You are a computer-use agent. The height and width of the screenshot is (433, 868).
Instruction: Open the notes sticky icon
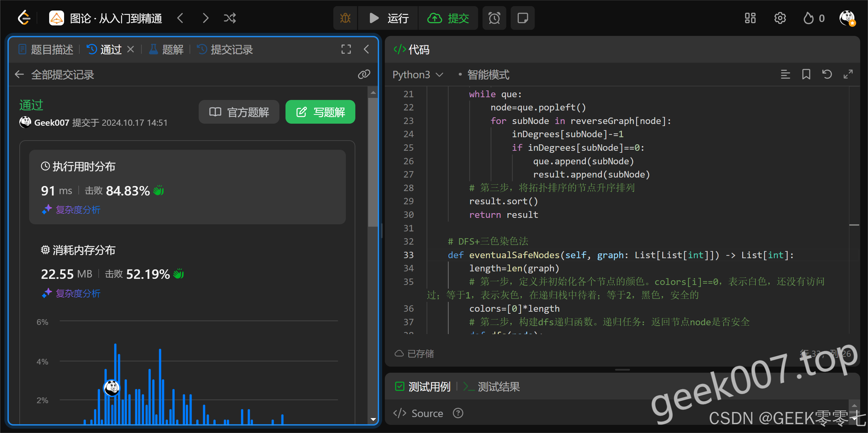(x=522, y=18)
